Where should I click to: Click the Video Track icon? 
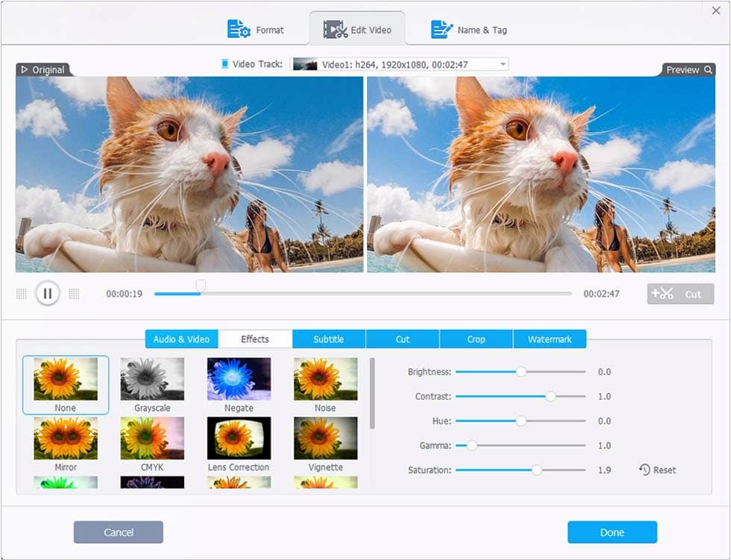(x=225, y=63)
